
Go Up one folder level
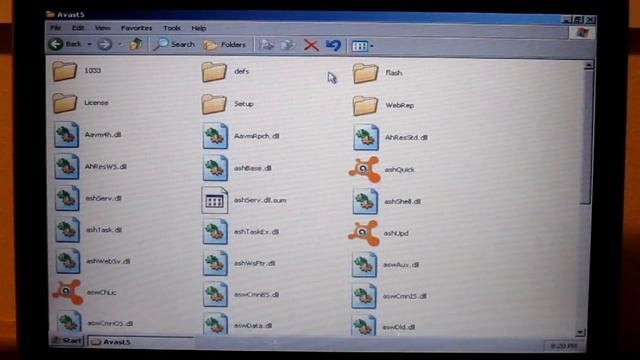(136, 44)
